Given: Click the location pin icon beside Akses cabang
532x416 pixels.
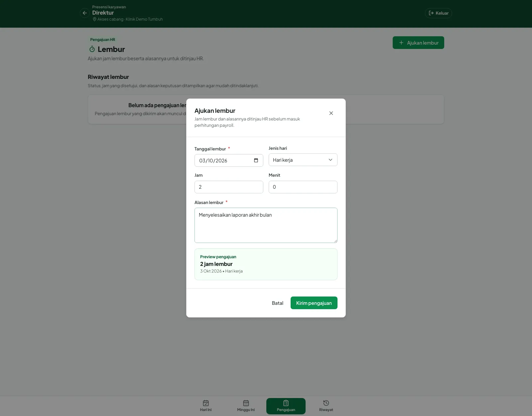Looking at the screenshot, I should (94, 19).
